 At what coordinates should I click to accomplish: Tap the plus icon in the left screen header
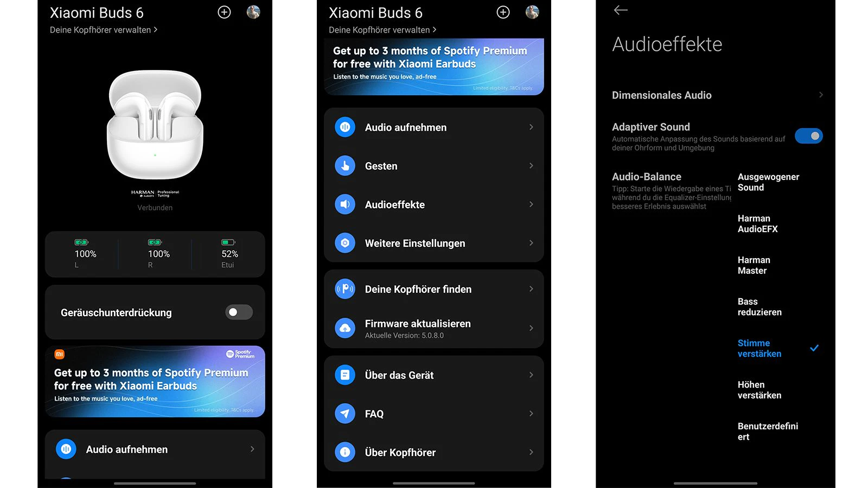coord(224,12)
